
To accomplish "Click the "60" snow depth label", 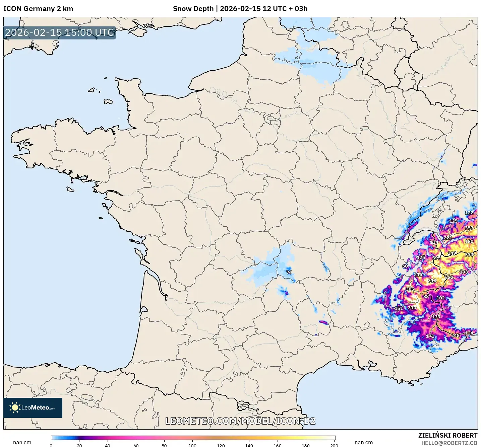I will (x=405, y=266).
